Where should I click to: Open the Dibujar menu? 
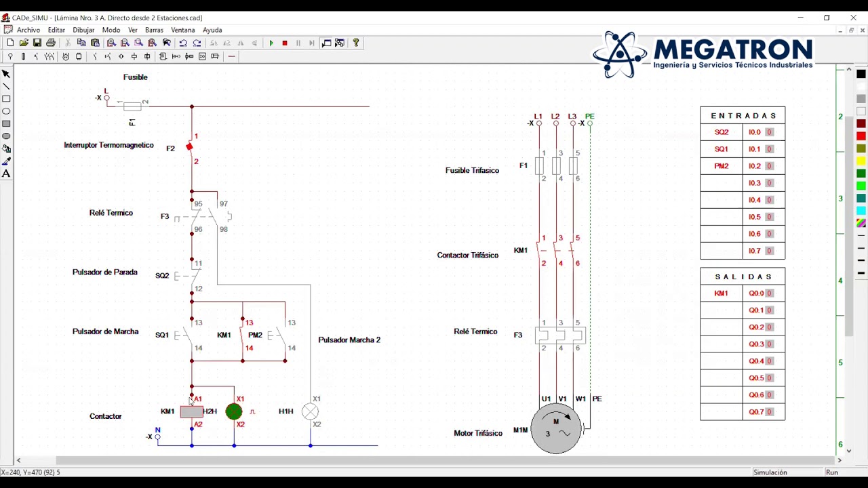[83, 30]
